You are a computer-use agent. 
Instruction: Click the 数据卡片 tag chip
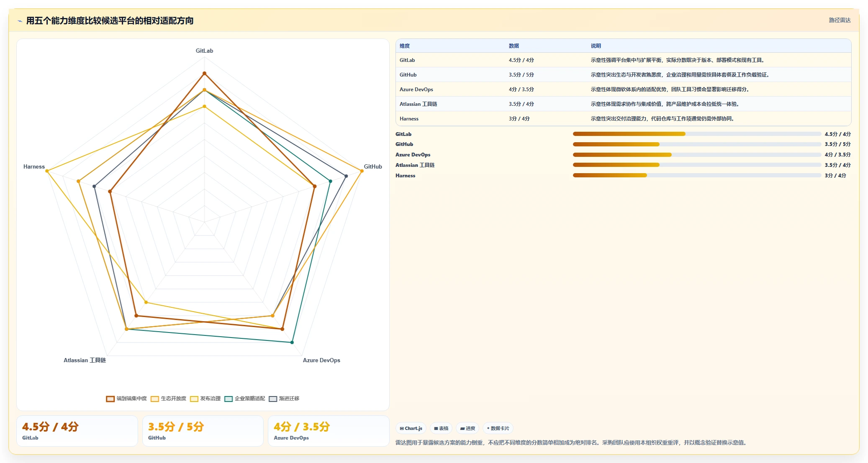(498, 428)
